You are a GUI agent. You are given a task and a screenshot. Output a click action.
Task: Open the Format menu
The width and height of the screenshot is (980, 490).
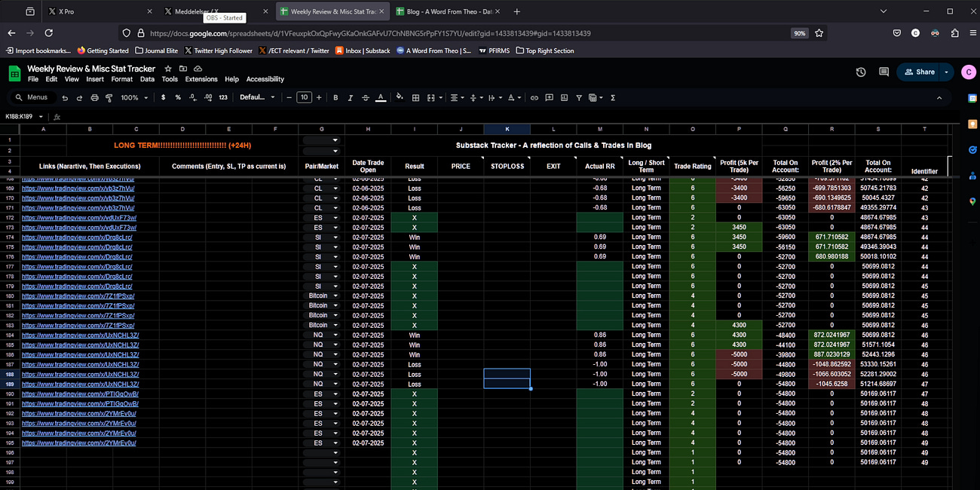point(121,79)
